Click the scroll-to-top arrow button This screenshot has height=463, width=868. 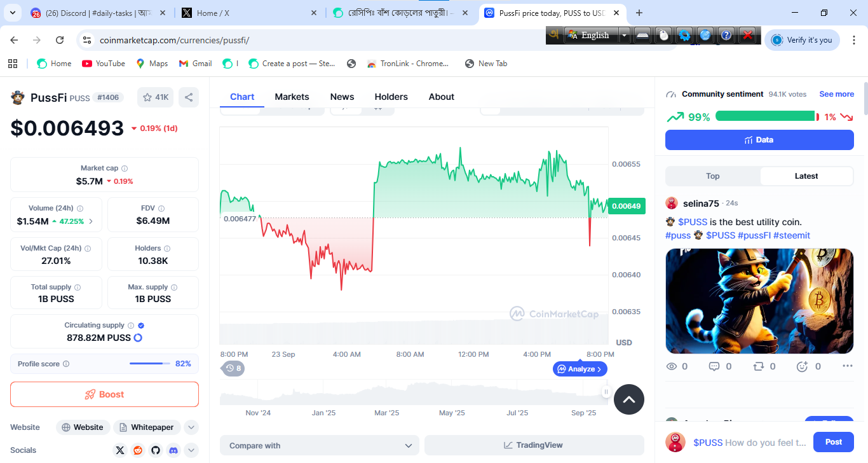click(x=629, y=399)
